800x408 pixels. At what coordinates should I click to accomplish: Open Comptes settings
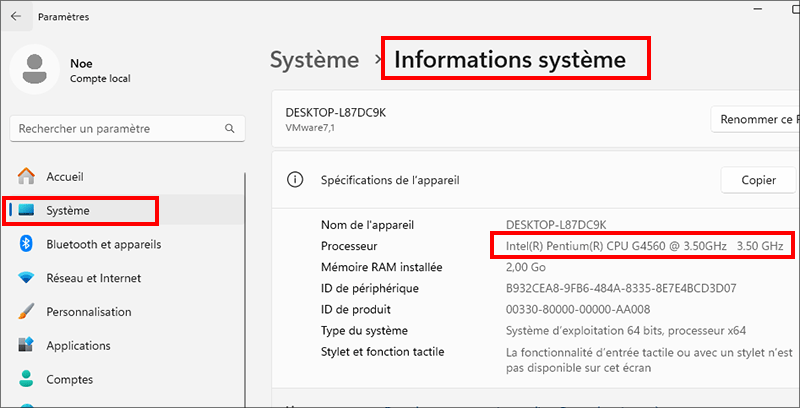pos(126,379)
